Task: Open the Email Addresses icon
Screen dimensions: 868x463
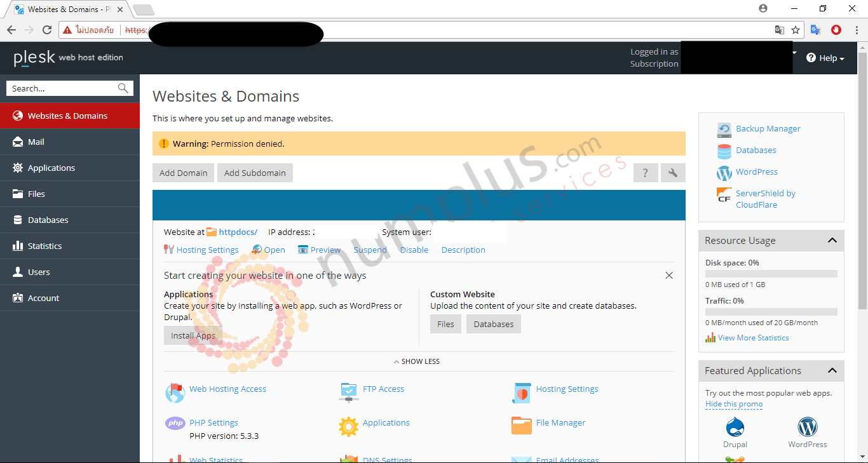Action: (521, 459)
